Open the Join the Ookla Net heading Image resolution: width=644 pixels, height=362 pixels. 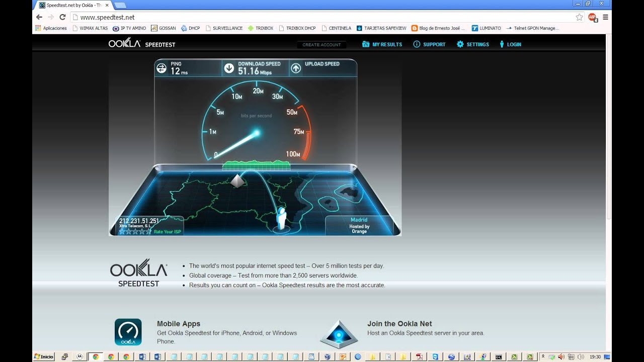pos(399,324)
